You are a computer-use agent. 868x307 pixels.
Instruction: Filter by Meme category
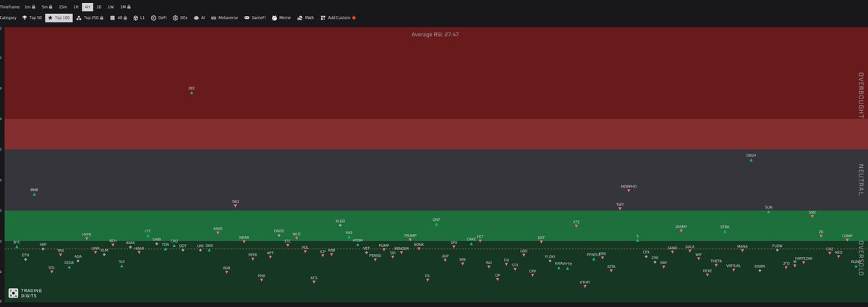click(281, 17)
